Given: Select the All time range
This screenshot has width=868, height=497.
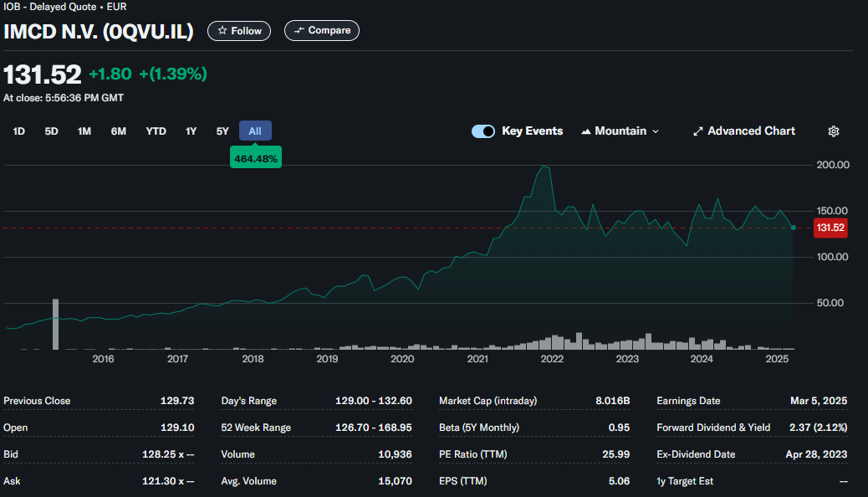Looking at the screenshot, I should pyautogui.click(x=255, y=131).
